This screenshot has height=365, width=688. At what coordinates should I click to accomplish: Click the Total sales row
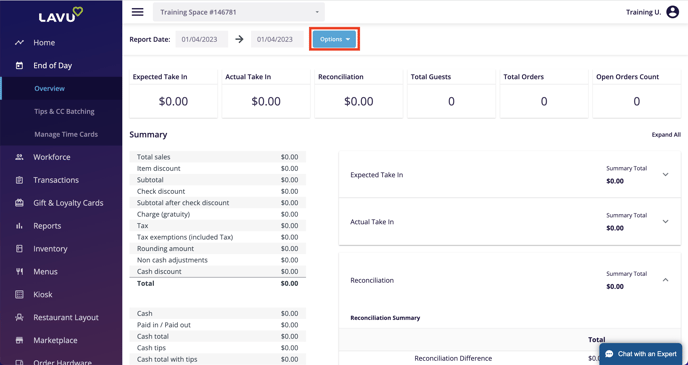click(x=218, y=157)
